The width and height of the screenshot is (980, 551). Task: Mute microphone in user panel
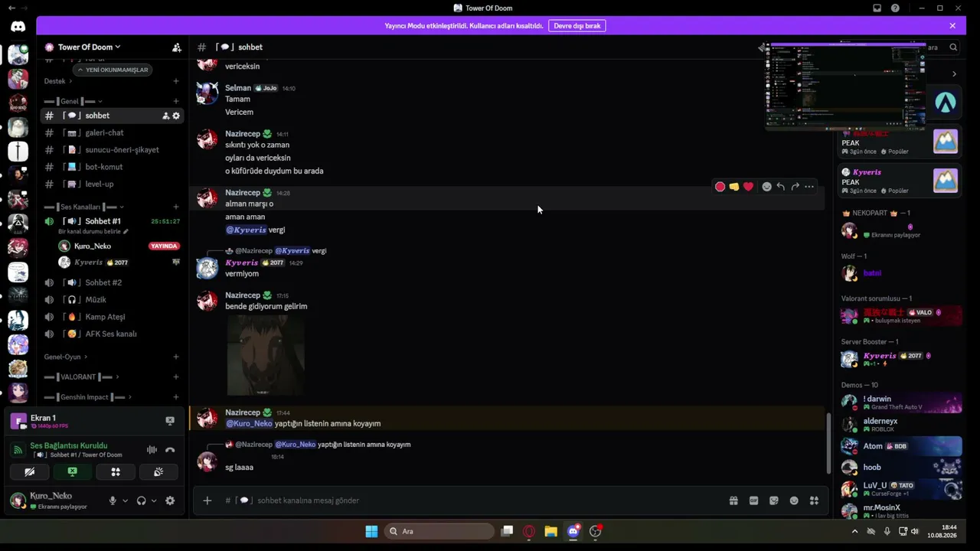[113, 500]
